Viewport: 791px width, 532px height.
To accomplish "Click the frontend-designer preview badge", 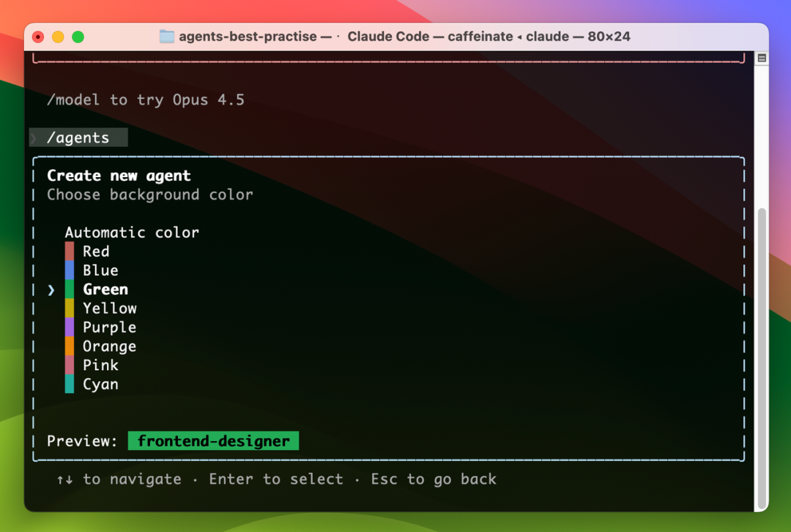I will 213,441.
